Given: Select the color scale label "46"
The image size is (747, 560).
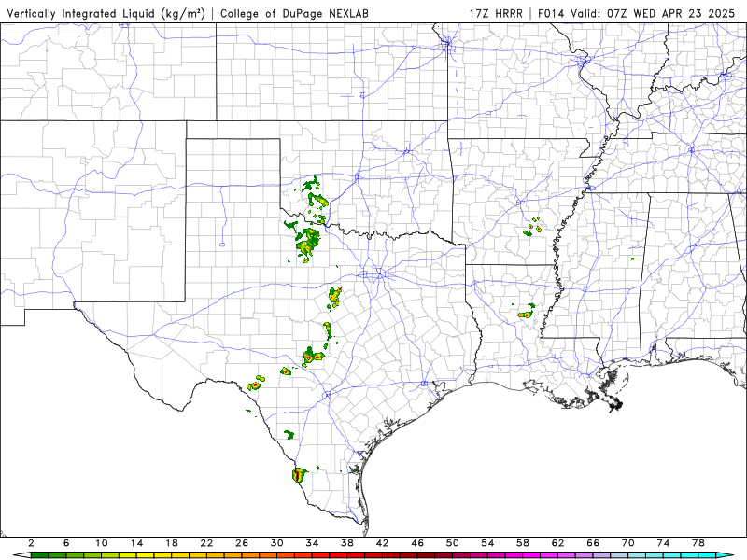Looking at the screenshot, I should point(417,543).
